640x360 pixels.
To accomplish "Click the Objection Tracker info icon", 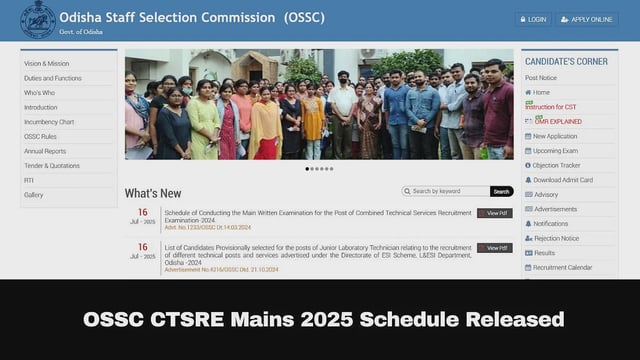I will click(x=528, y=165).
